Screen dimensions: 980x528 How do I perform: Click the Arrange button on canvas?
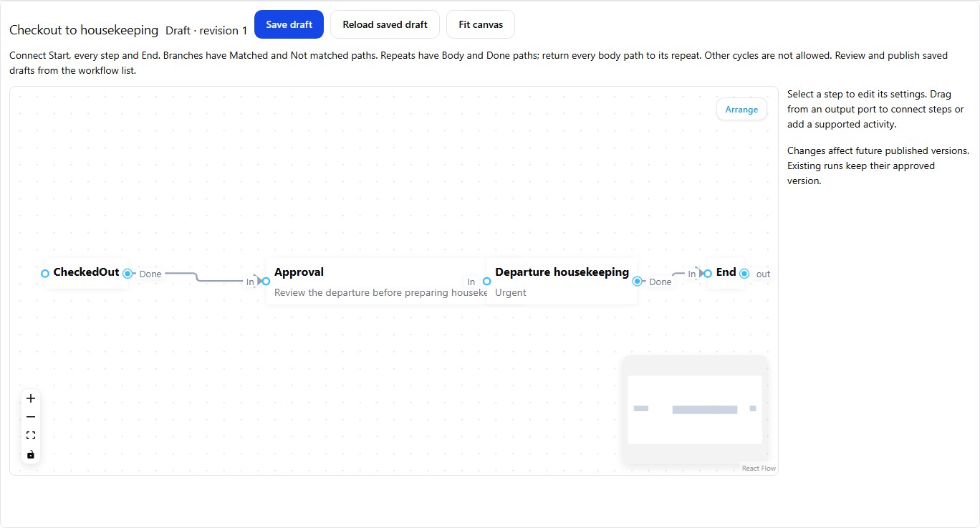(741, 109)
